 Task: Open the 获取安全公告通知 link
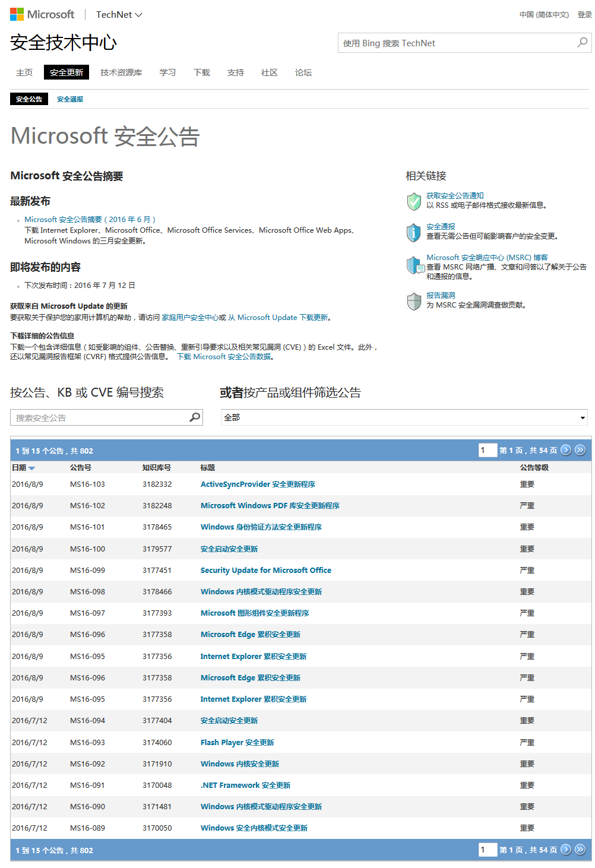[x=455, y=195]
